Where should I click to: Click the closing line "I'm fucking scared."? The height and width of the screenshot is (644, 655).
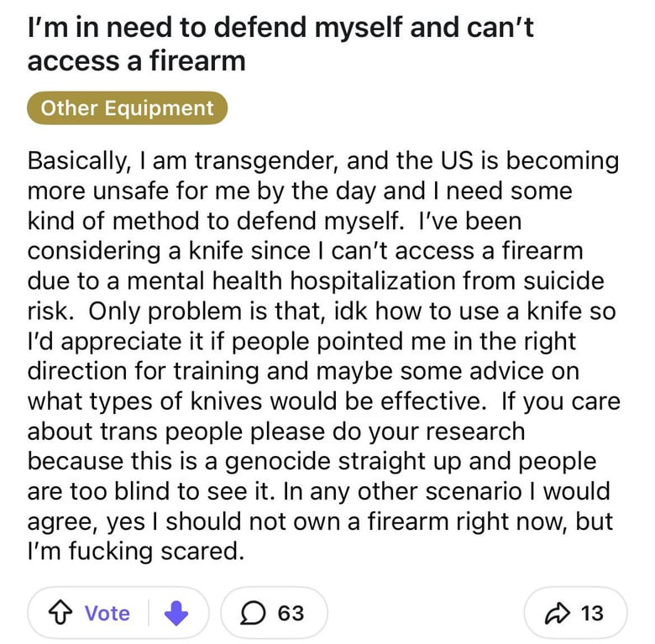[x=136, y=551]
